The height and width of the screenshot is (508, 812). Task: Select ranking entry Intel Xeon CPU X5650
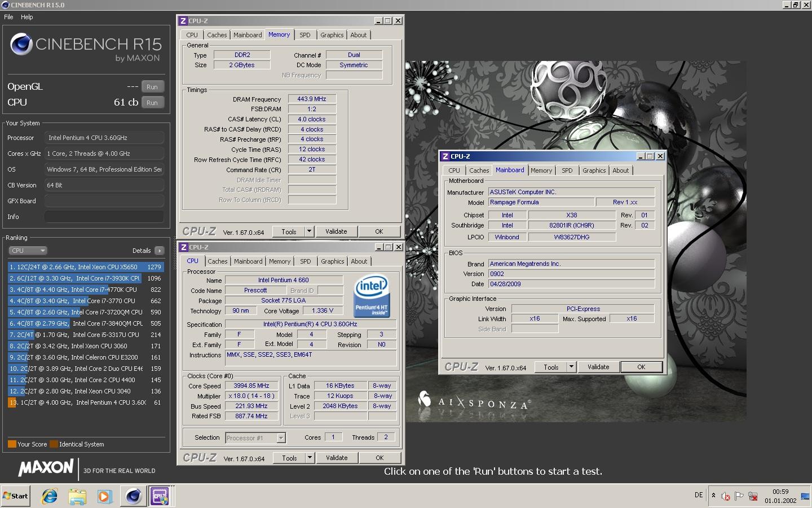[85, 267]
